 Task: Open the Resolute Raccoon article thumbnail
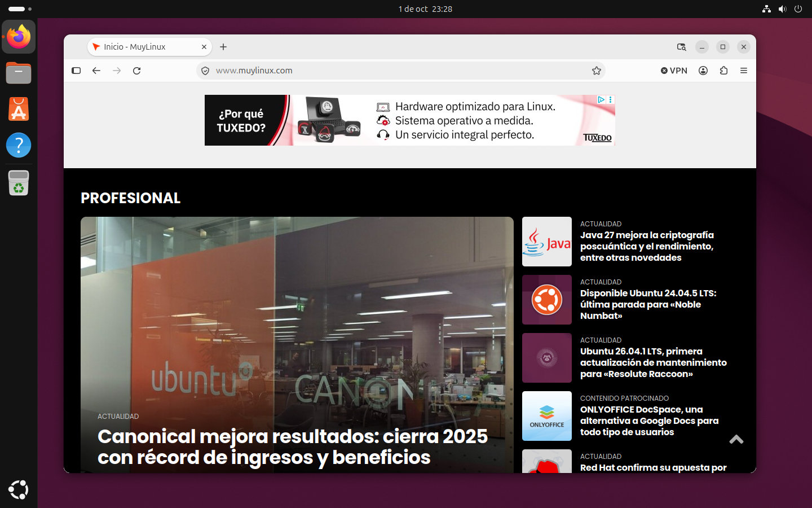(547, 358)
